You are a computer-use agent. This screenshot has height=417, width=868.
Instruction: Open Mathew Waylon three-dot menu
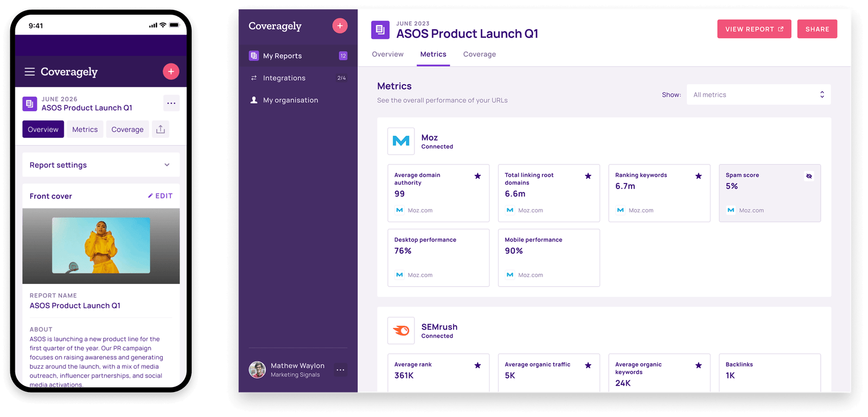pyautogui.click(x=340, y=370)
